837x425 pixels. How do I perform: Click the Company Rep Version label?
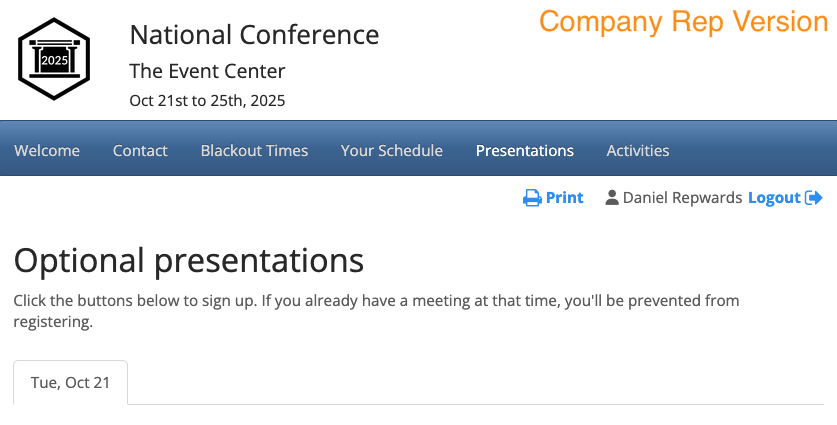click(684, 22)
